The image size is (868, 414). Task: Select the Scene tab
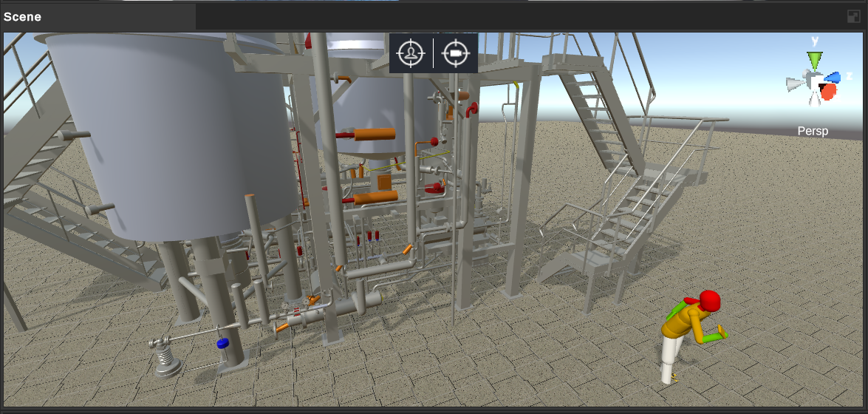coord(22,16)
